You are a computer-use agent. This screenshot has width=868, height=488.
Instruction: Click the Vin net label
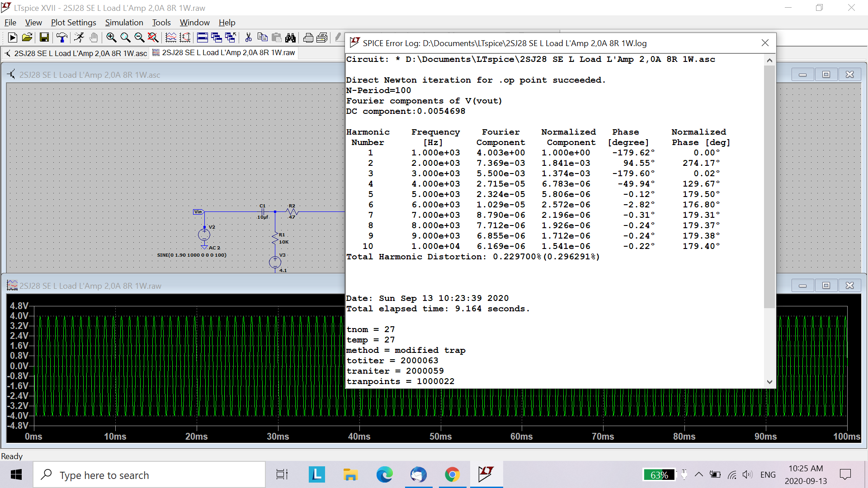coord(198,212)
